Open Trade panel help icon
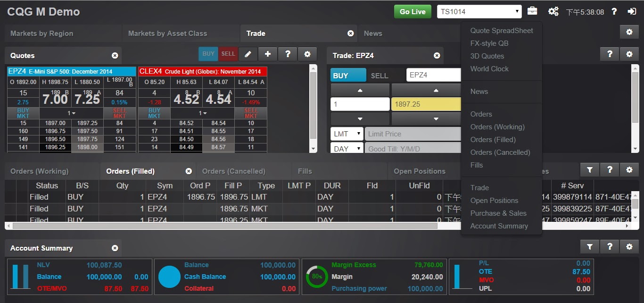Image resolution: width=644 pixels, height=303 pixels. [x=609, y=54]
